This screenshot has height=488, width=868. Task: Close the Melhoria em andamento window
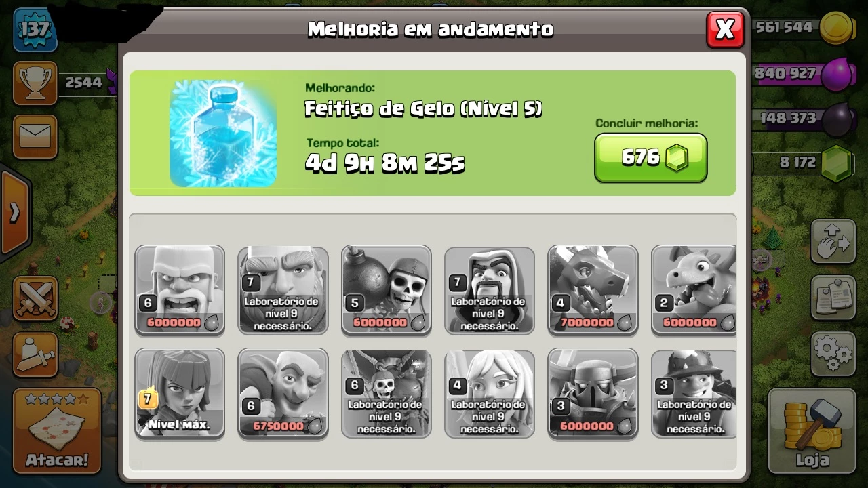pos(725,29)
